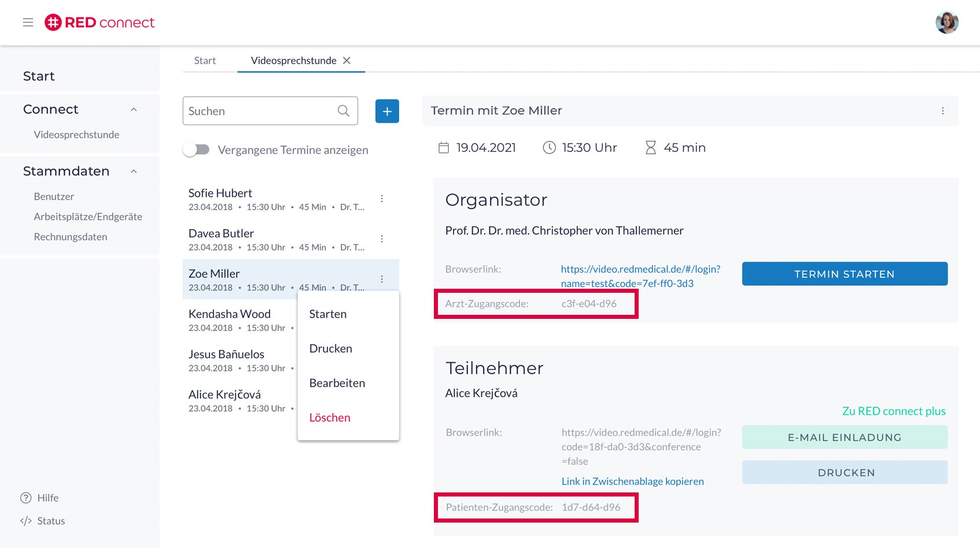Click the search magnifier icon
980x548 pixels.
click(344, 111)
